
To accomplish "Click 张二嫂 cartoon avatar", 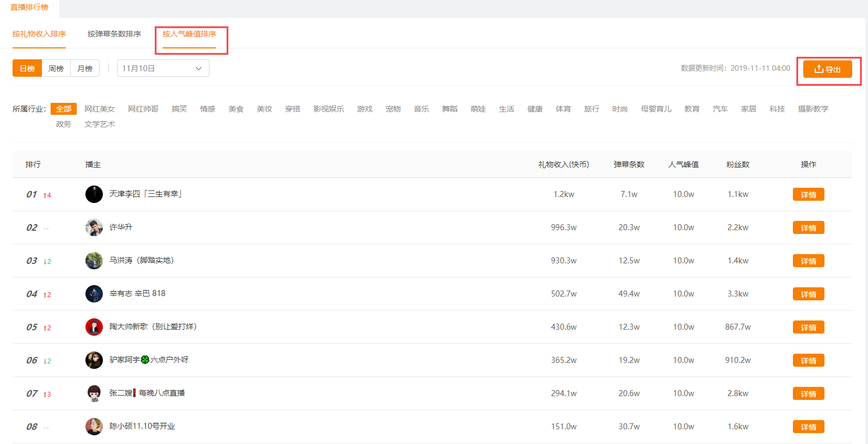I will coord(94,393).
